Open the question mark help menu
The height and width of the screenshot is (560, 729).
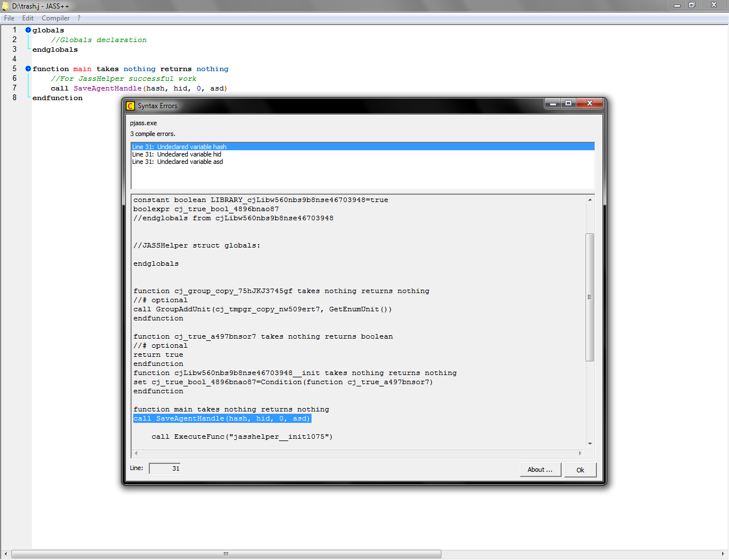click(x=79, y=18)
